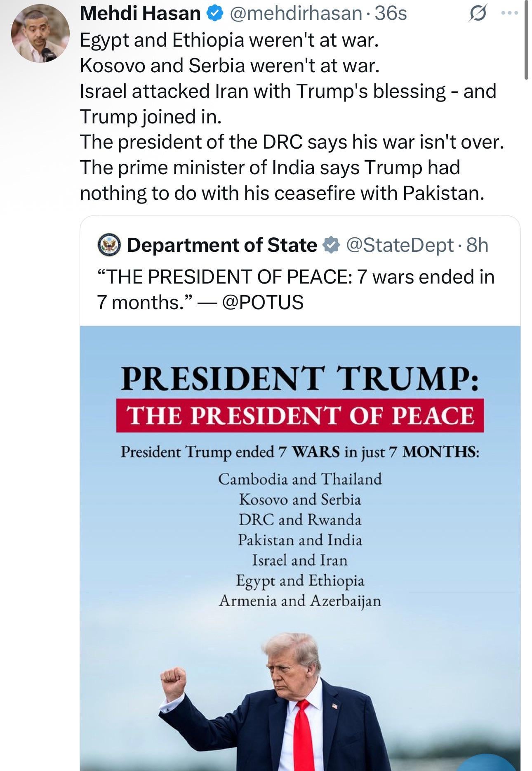This screenshot has height=771, width=532.
Task: Tap the 8h timestamp on quoted tweet
Action: click(x=477, y=245)
